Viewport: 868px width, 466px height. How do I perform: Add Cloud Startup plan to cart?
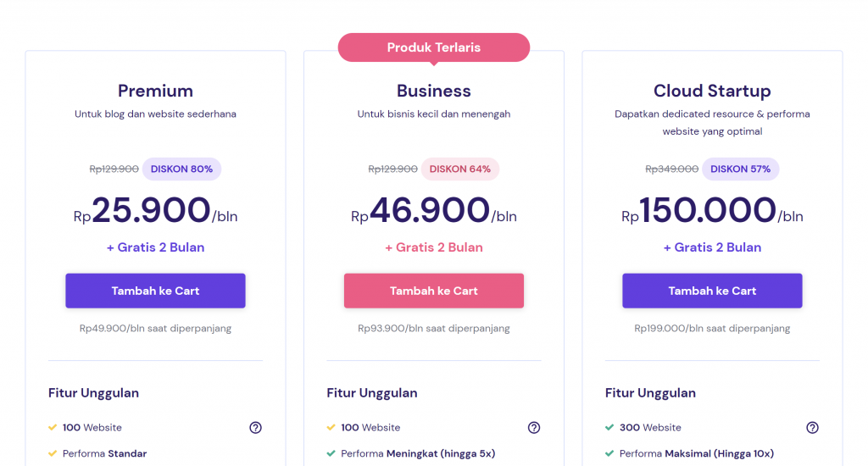(x=712, y=291)
